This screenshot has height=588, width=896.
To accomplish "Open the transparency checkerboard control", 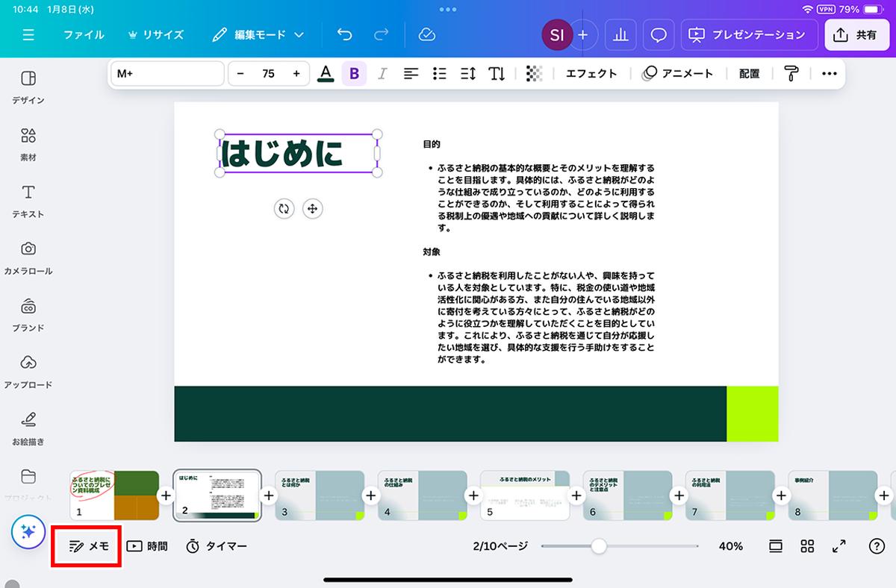I will pos(534,73).
